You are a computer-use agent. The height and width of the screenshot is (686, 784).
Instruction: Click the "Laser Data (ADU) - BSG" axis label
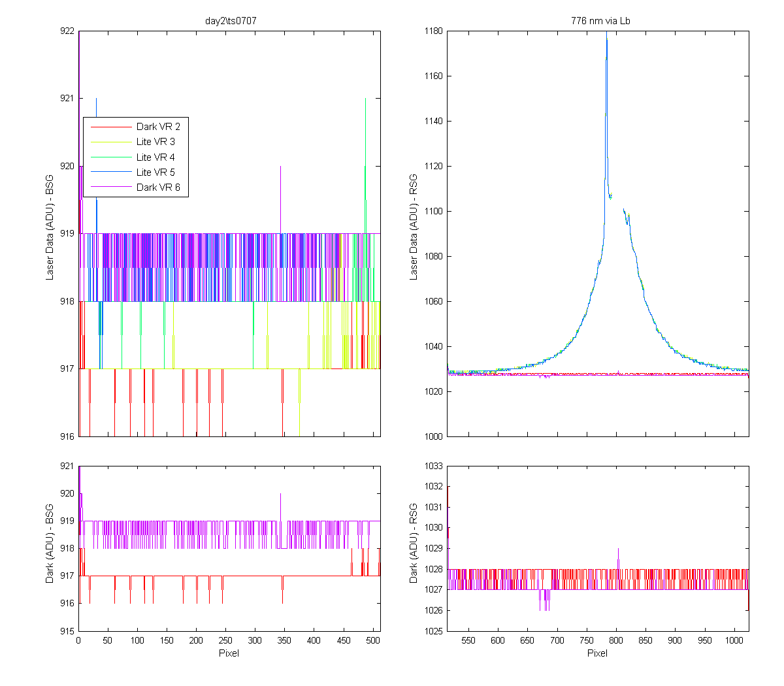[x=50, y=227]
